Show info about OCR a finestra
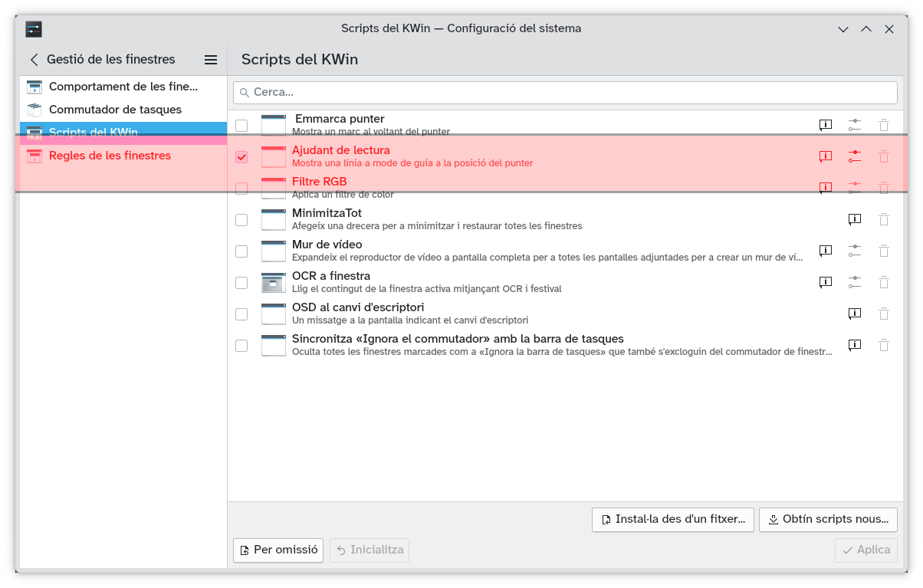 point(826,282)
